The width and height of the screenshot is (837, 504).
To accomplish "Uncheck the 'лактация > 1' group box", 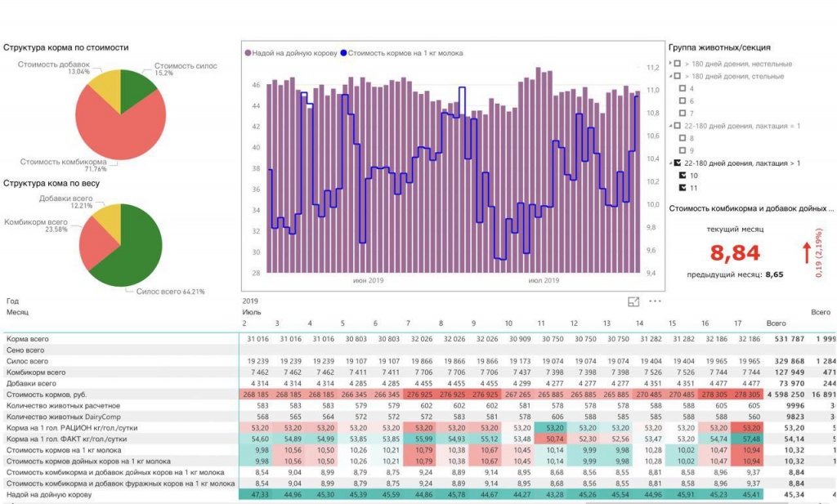I will 678,163.
